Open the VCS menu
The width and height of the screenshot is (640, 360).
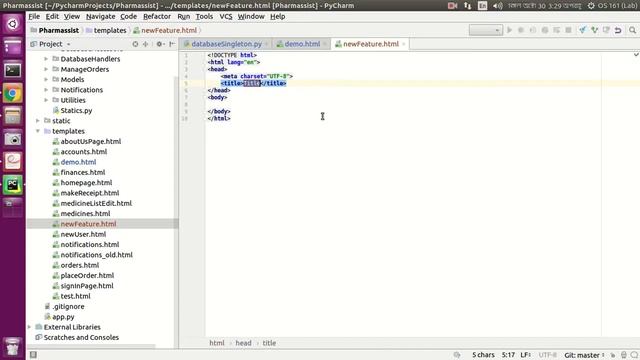(x=226, y=17)
